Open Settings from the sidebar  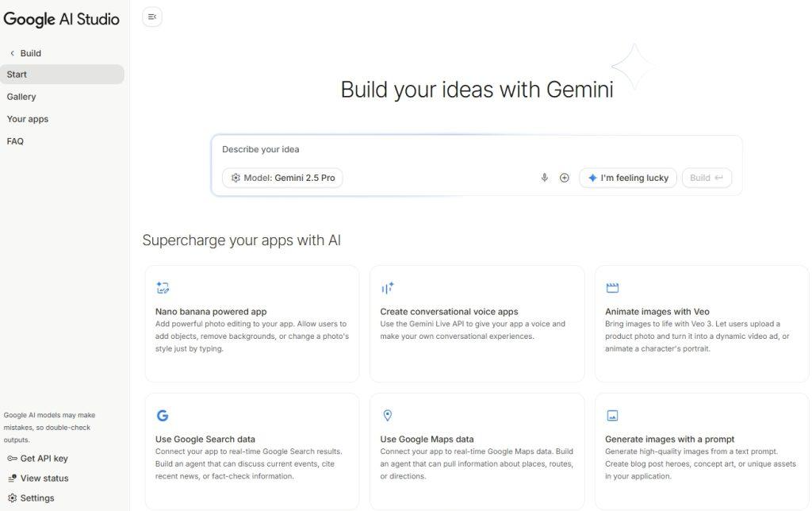click(x=32, y=498)
